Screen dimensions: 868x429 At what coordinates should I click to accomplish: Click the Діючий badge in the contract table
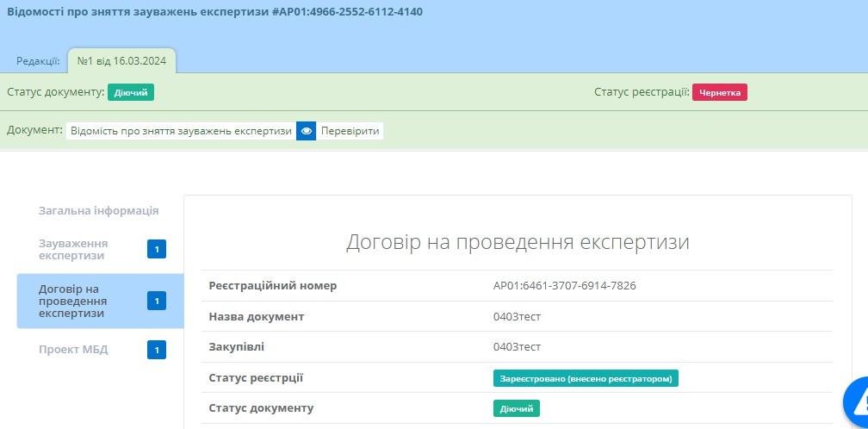tap(517, 408)
